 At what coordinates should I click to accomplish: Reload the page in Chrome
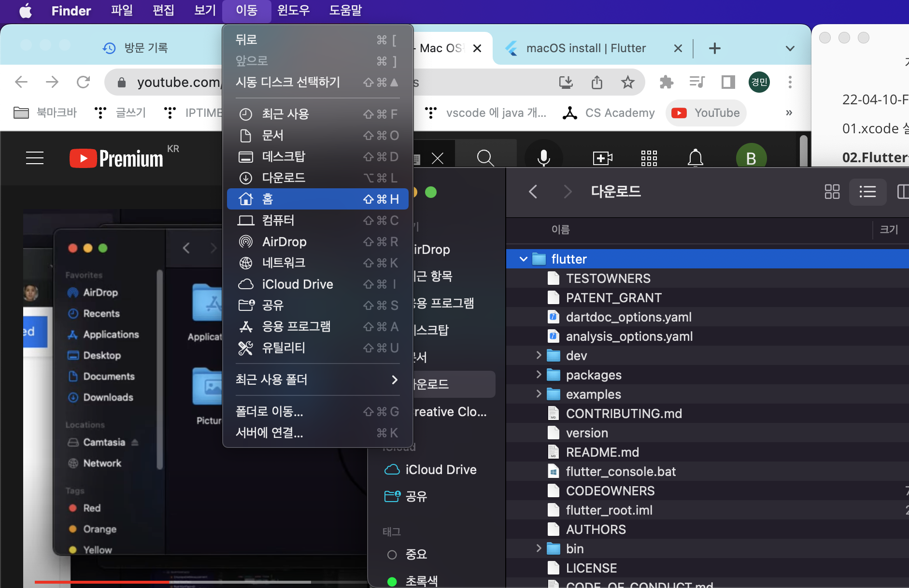[x=84, y=82]
